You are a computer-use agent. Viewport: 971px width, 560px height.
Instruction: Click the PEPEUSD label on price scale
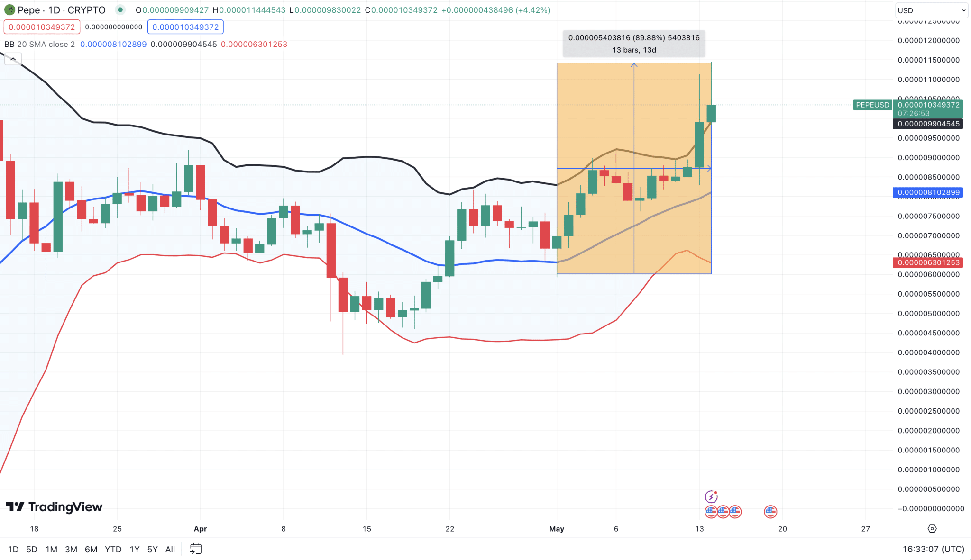[x=872, y=105]
